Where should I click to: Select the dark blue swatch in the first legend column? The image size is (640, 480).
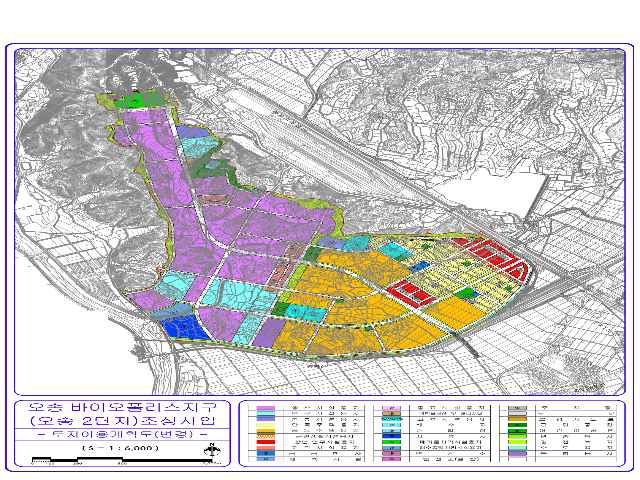(265, 453)
